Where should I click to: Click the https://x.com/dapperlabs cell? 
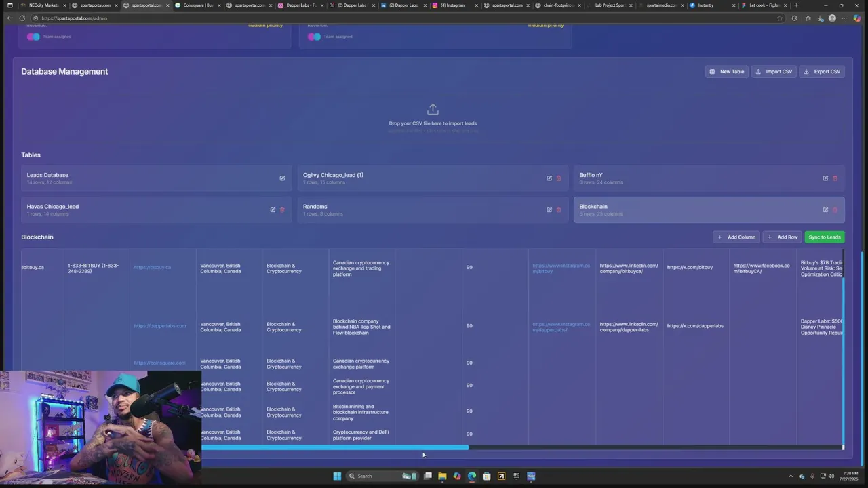[695, 326]
